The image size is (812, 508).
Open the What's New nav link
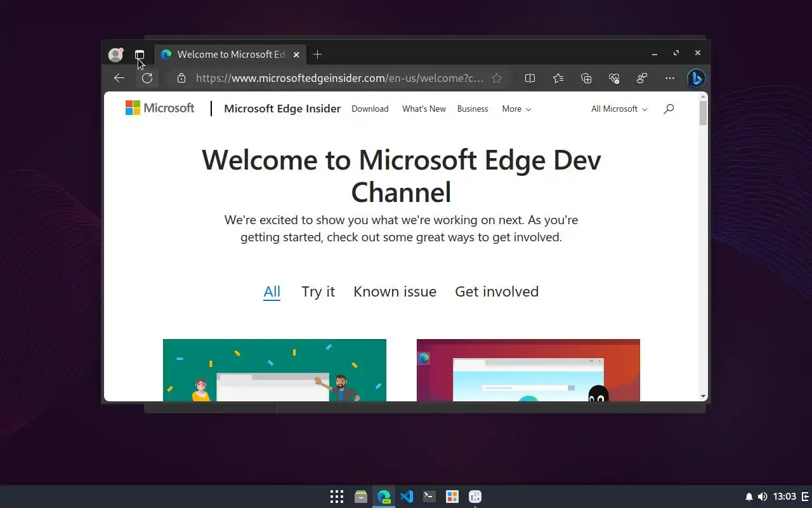(424, 109)
